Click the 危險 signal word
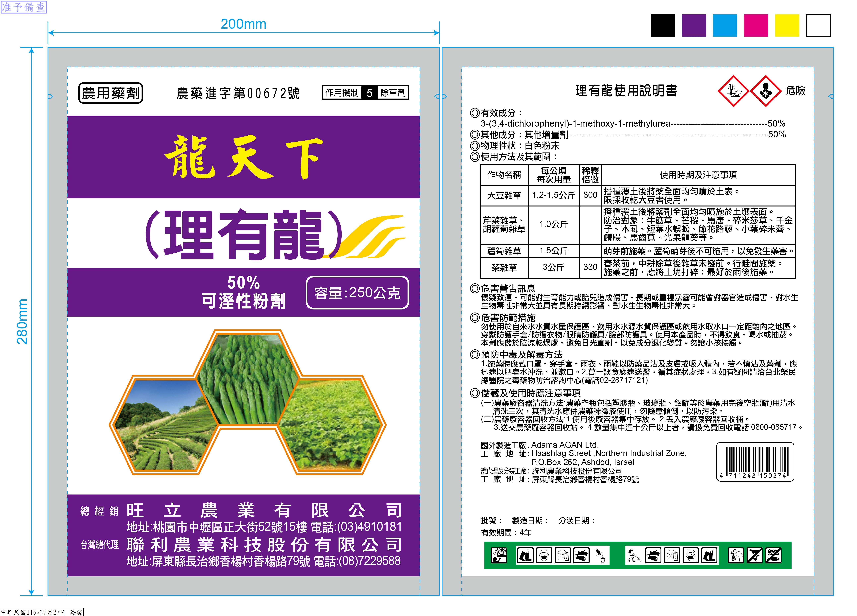Image resolution: width=857 pixels, height=616 pixels. point(795,90)
